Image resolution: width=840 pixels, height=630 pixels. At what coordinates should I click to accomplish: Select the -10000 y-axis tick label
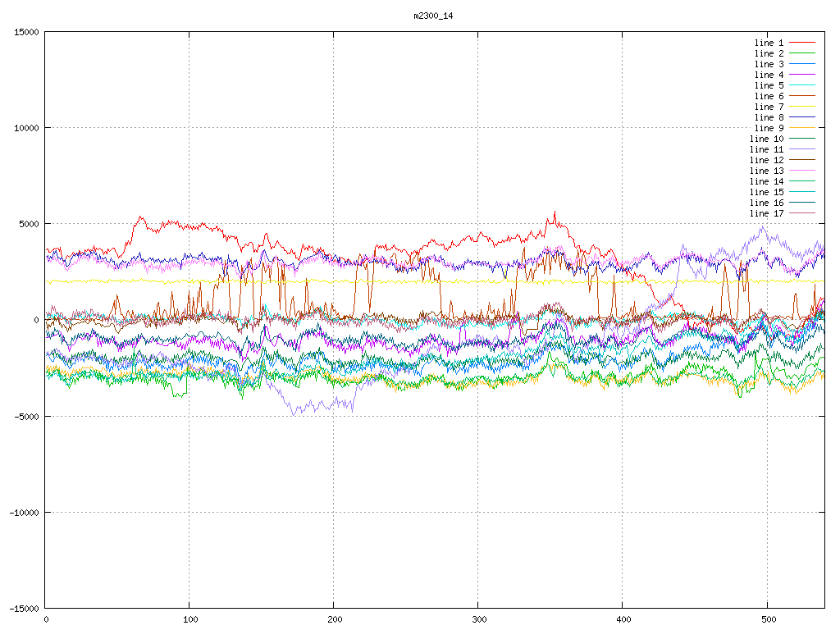pos(25,512)
